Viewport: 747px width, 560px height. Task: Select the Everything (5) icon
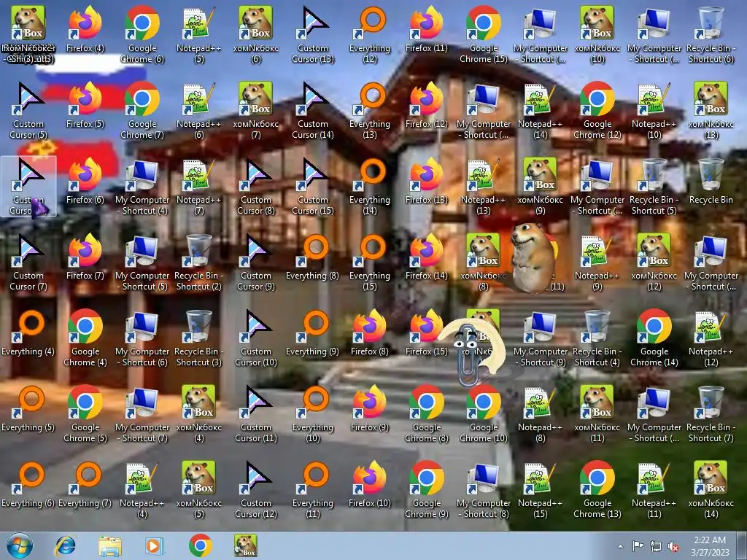(x=28, y=408)
